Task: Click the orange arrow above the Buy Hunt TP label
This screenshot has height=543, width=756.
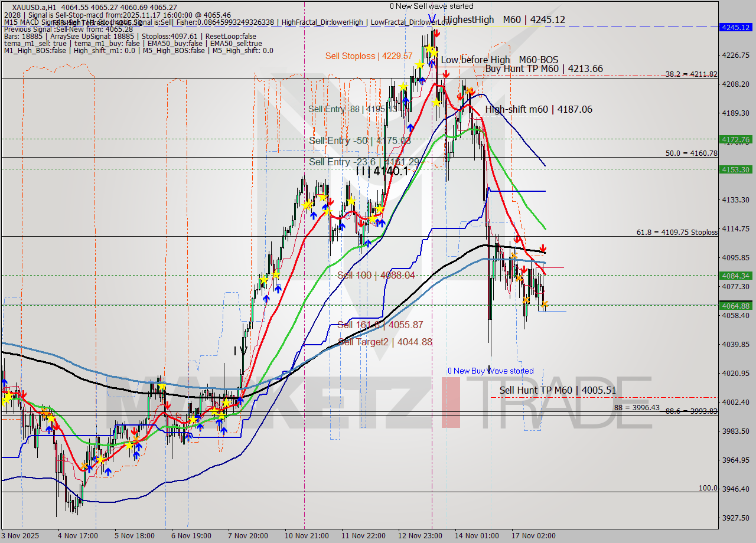Action: 470,90
